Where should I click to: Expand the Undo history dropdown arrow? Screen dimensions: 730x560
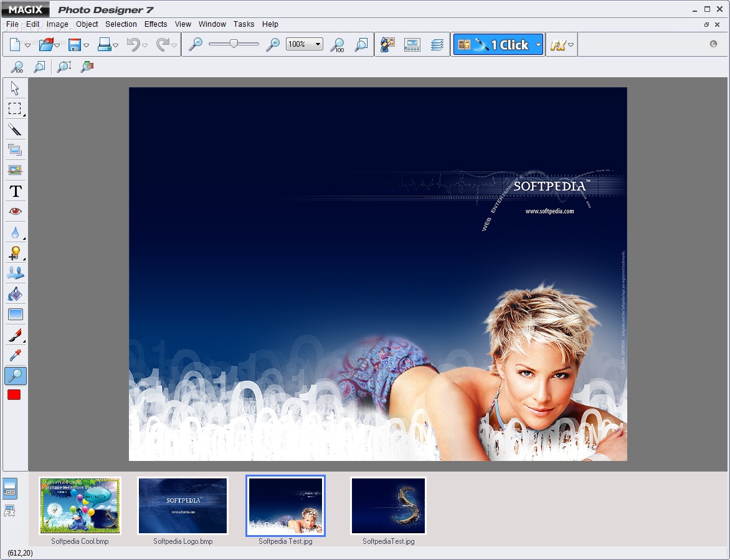[x=145, y=45]
